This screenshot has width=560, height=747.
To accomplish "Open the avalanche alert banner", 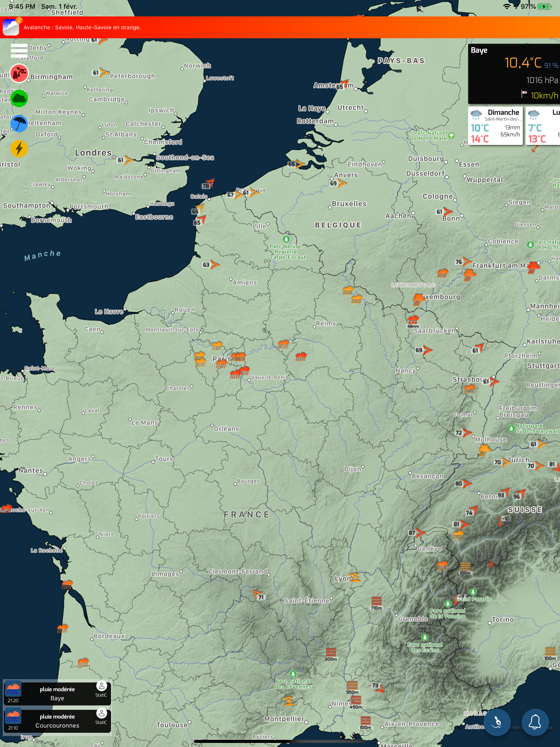I will coord(82,27).
